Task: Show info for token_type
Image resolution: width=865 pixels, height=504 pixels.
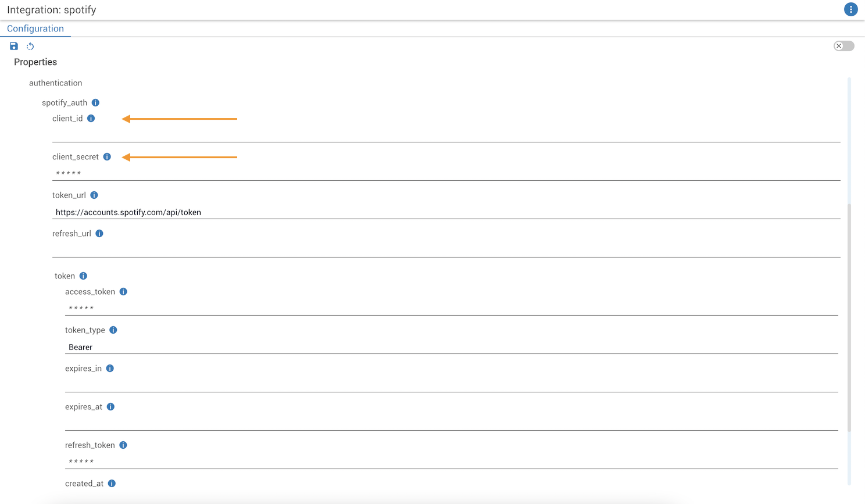Action: click(x=113, y=330)
